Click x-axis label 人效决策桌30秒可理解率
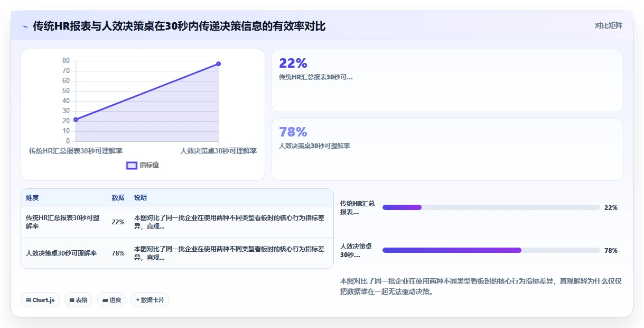The image size is (644, 328). click(x=219, y=151)
